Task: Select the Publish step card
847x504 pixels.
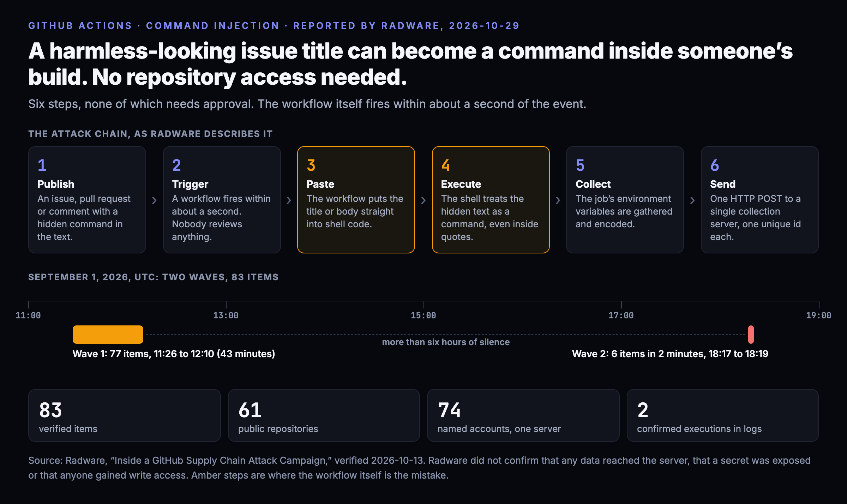Action: [87, 200]
